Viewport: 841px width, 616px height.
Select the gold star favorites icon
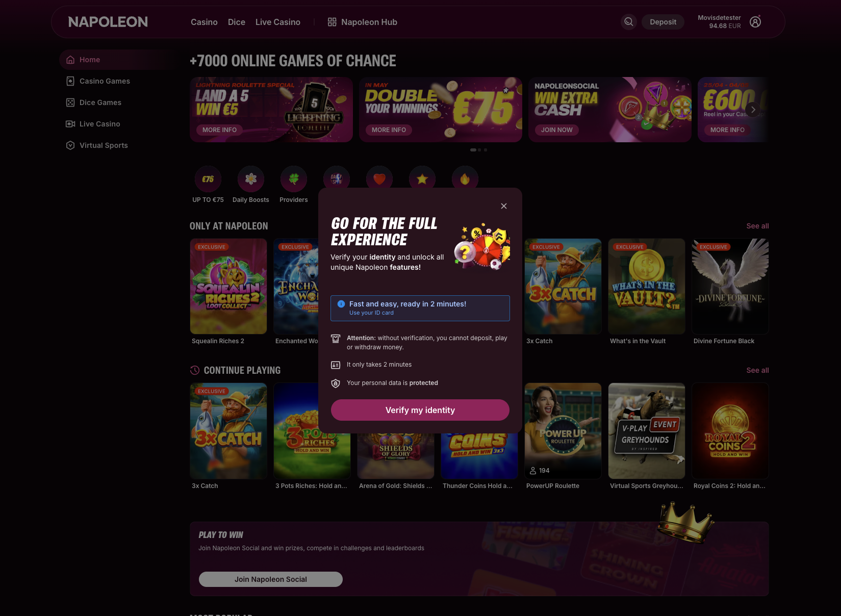pos(422,178)
